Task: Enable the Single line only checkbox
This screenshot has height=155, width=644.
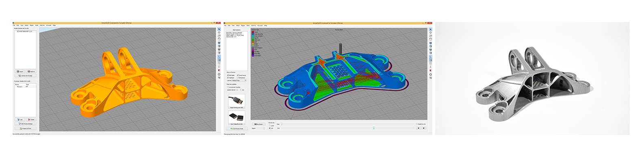Action: click(417, 124)
